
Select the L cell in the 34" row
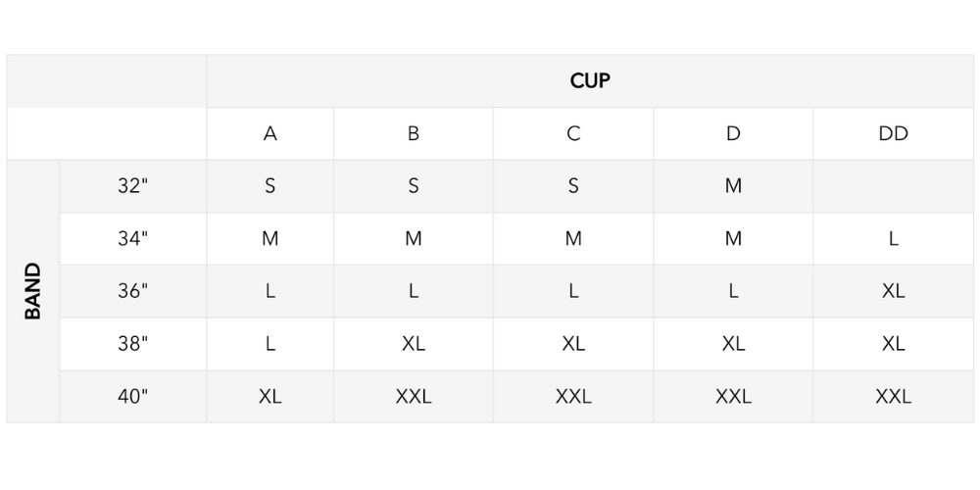pyautogui.click(x=894, y=238)
